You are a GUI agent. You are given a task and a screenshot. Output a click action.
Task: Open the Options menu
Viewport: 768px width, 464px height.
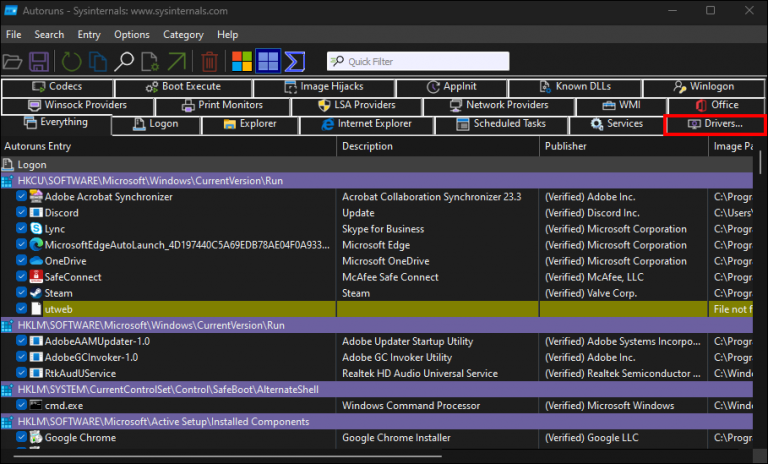(x=131, y=35)
